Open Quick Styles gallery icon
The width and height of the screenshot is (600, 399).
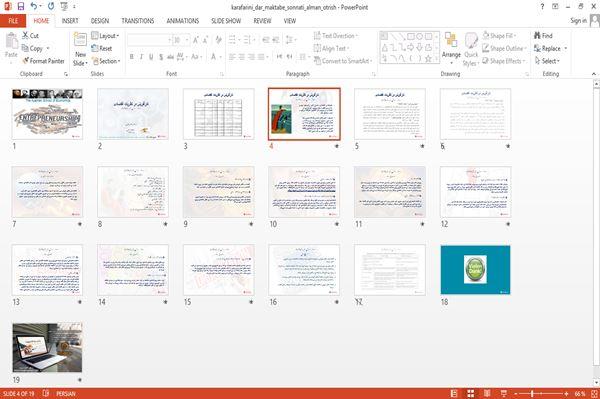coord(471,41)
